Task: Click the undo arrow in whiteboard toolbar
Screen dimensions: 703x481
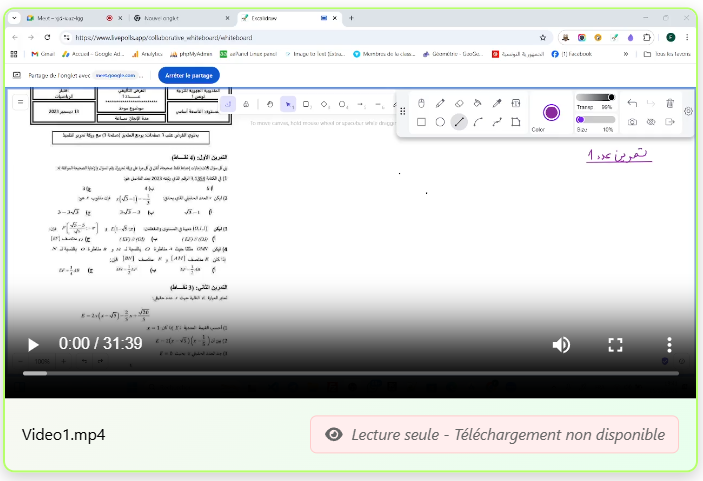Action: click(632, 103)
